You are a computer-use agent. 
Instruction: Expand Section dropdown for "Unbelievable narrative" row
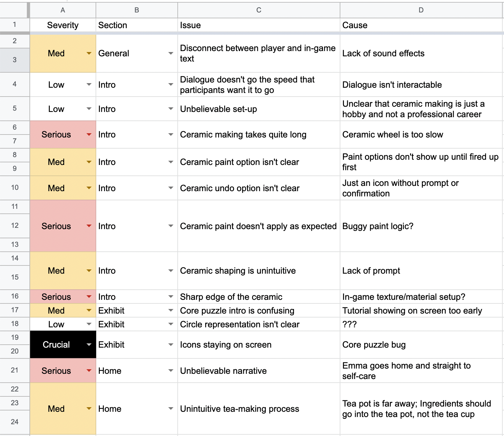click(x=171, y=371)
